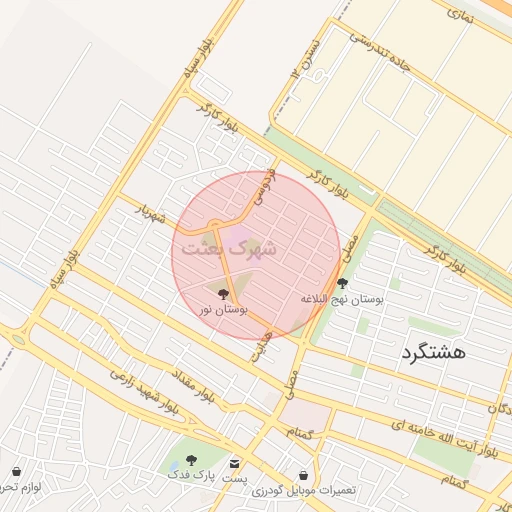Click the بوستان نهج البلاغه tree icon
Screen dimensions: 512x512
342,284
